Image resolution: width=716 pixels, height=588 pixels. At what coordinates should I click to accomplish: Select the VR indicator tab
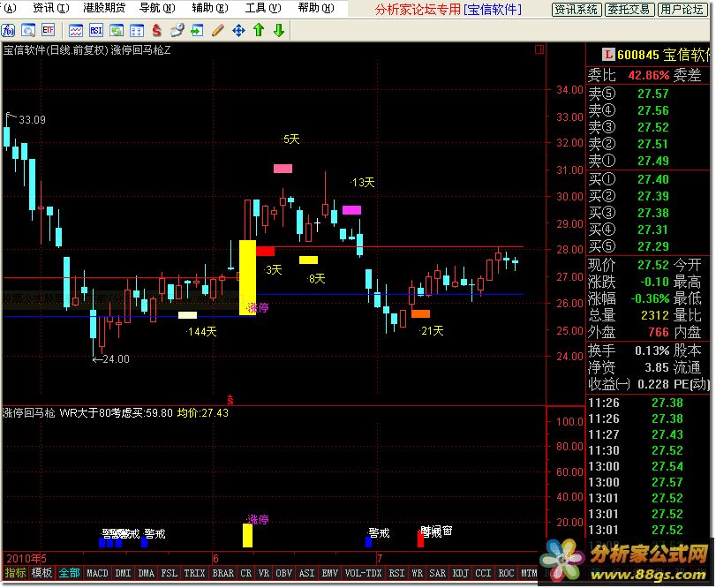(x=264, y=572)
